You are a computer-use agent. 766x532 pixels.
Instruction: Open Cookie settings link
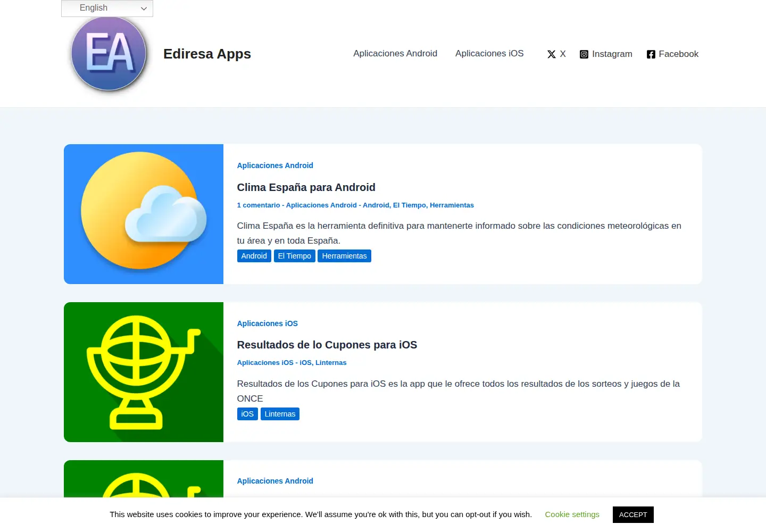572,514
